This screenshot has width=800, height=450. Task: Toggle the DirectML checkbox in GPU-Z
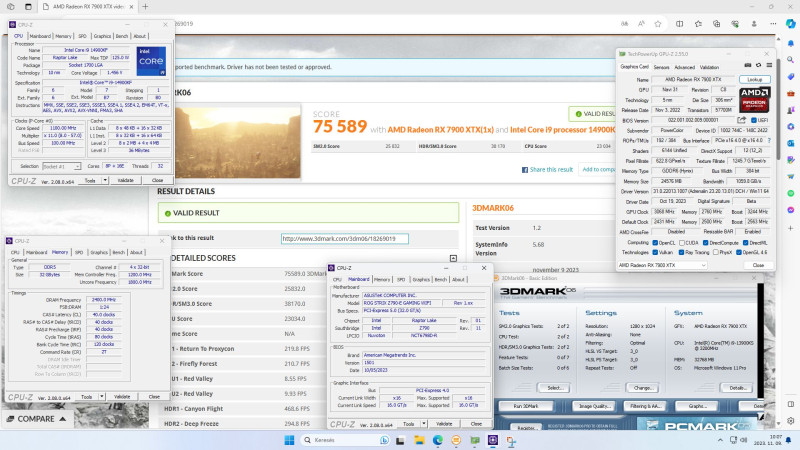745,243
